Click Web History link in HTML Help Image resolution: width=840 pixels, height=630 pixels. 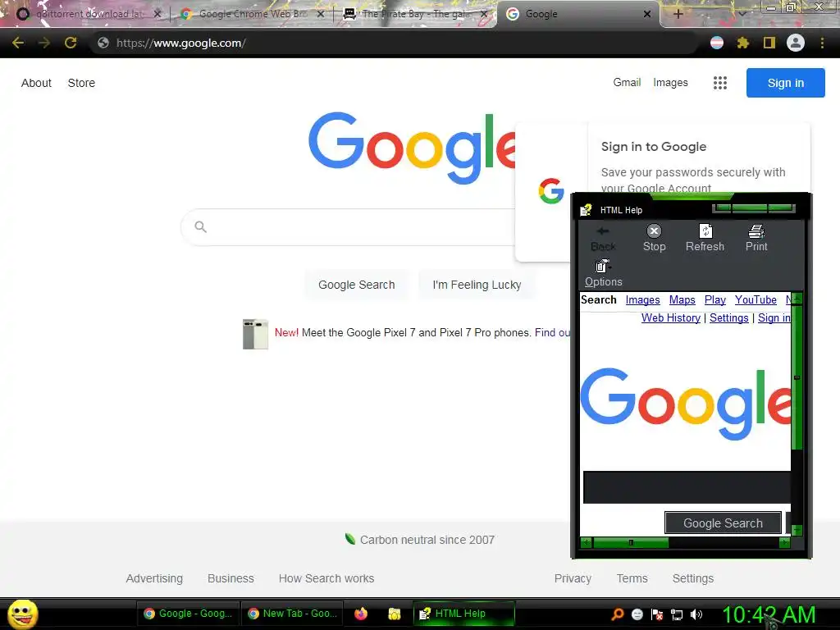tap(671, 317)
